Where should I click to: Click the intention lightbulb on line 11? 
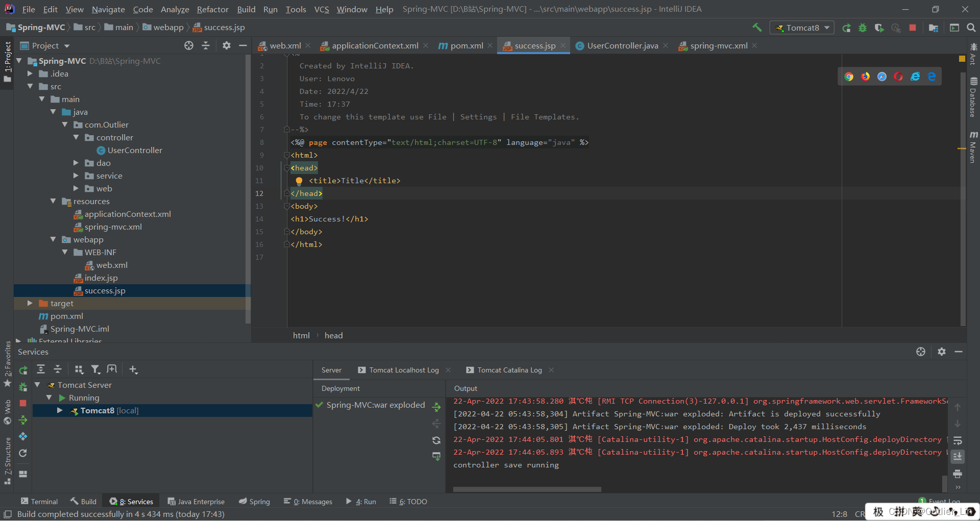coord(299,181)
